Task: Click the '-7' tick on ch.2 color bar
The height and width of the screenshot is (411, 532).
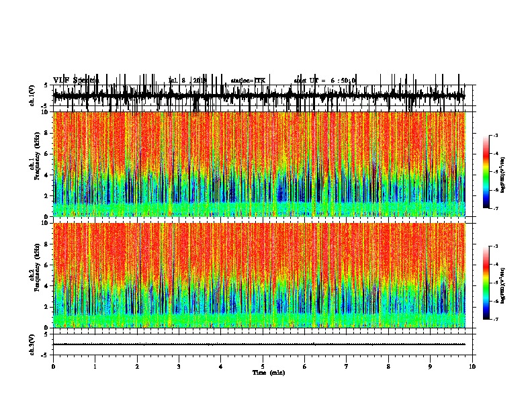Action: click(496, 319)
